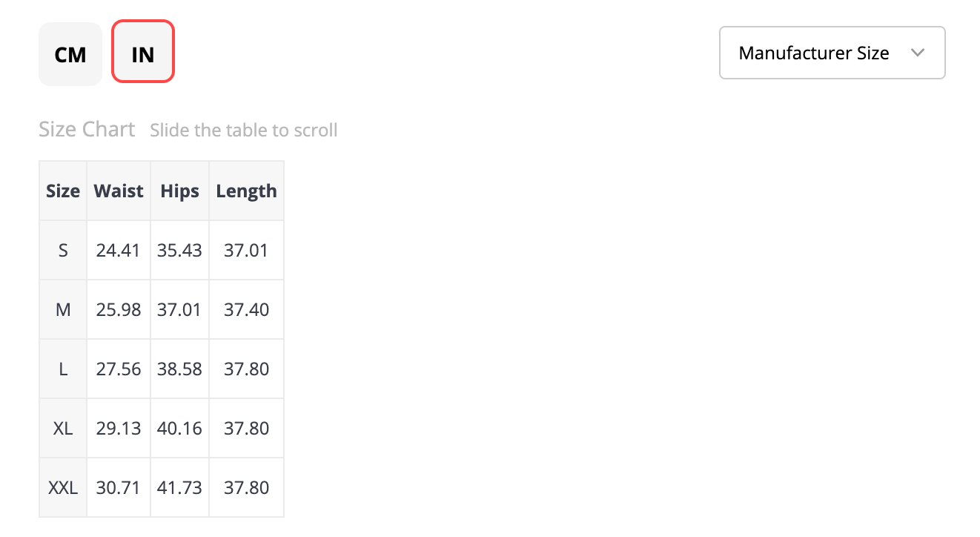
Task: Select the L size row label
Action: point(63,369)
